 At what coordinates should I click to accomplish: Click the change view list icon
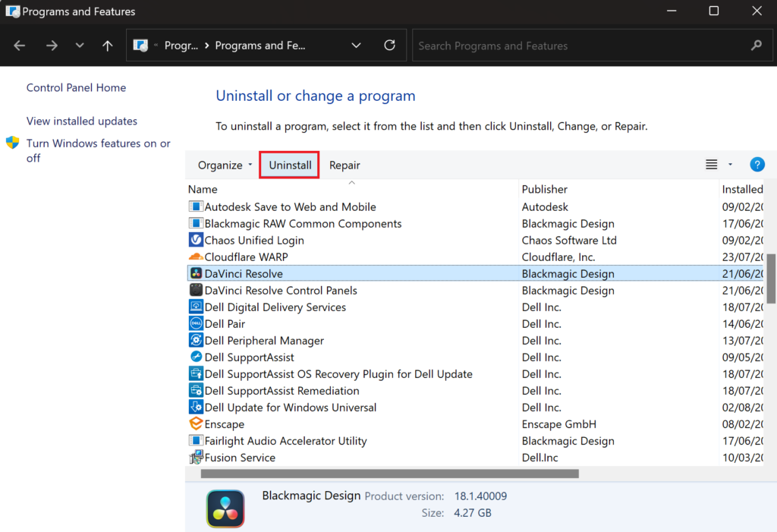(711, 165)
